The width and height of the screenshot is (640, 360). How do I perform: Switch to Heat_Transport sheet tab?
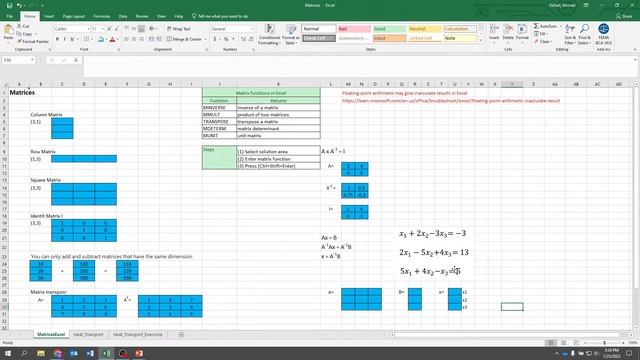(x=88, y=334)
